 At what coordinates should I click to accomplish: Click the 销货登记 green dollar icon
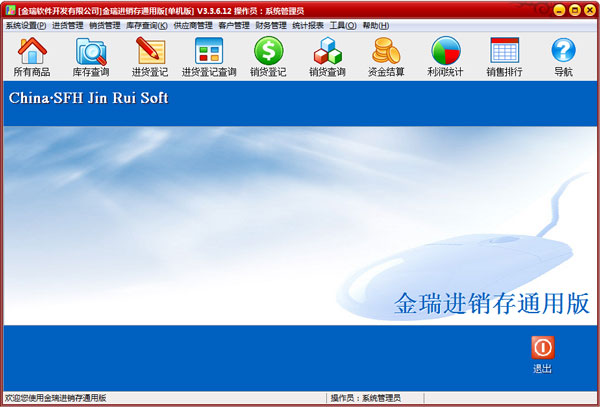click(x=269, y=50)
